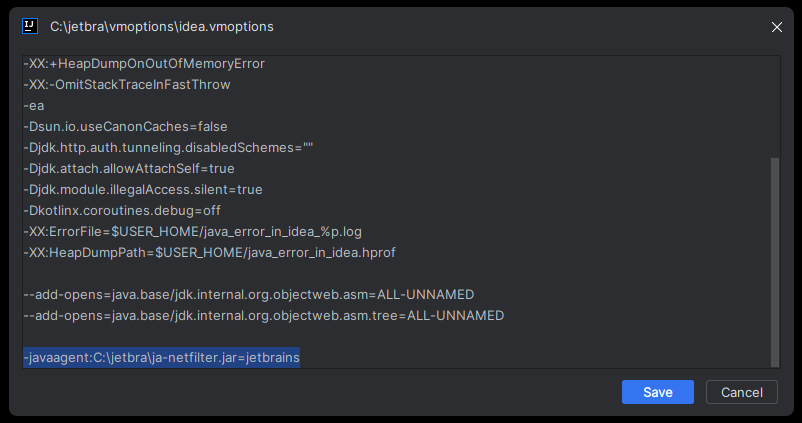Click the scrollbar track above the thumb
The width and height of the screenshot is (802, 423).
pos(775,107)
